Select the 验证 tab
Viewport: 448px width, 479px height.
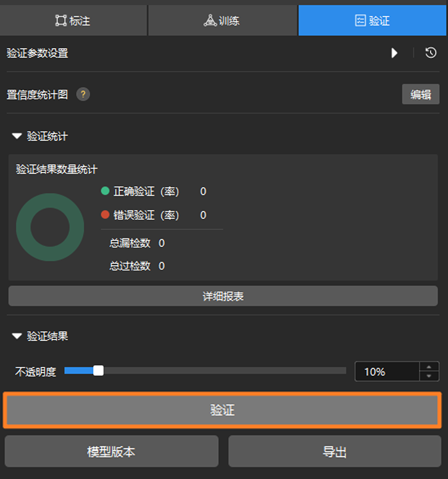tap(372, 20)
